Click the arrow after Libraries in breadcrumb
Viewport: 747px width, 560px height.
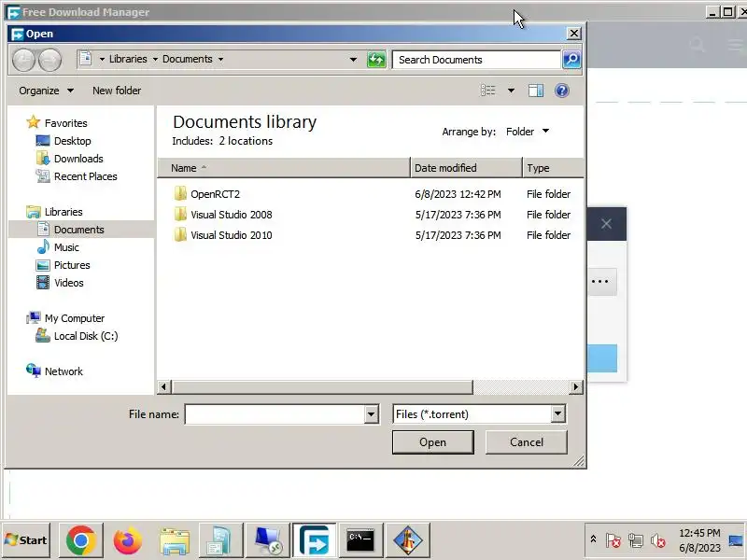click(155, 59)
